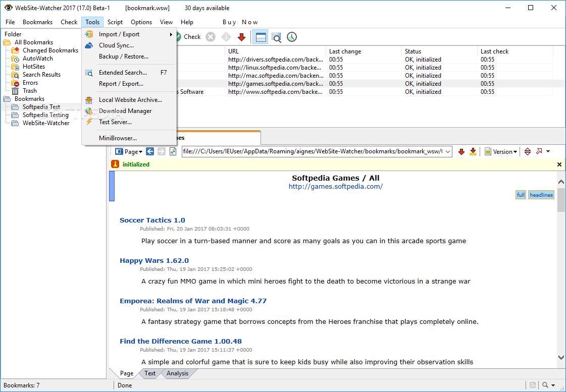Choose Backup / Restore... menu entry
566x392 pixels.
click(x=129, y=57)
